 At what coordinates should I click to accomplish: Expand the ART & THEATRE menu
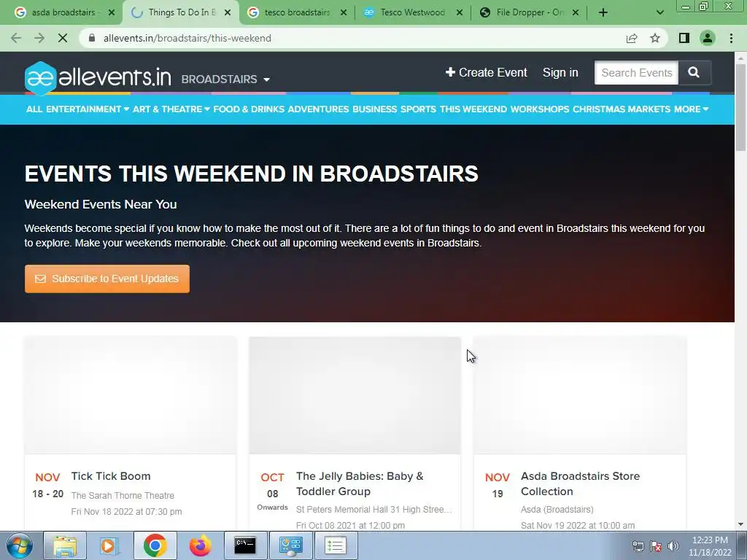coord(171,109)
